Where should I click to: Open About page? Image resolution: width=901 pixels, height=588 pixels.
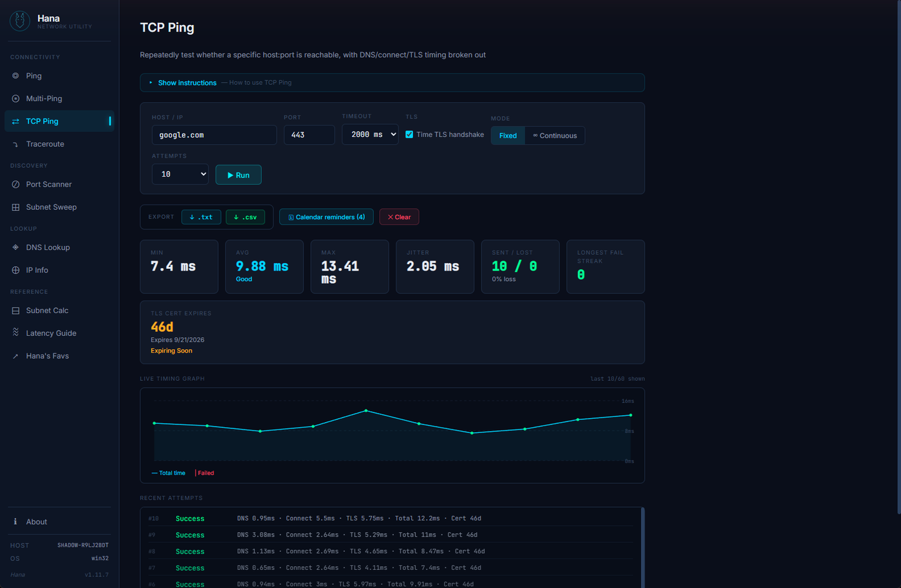pyautogui.click(x=59, y=522)
